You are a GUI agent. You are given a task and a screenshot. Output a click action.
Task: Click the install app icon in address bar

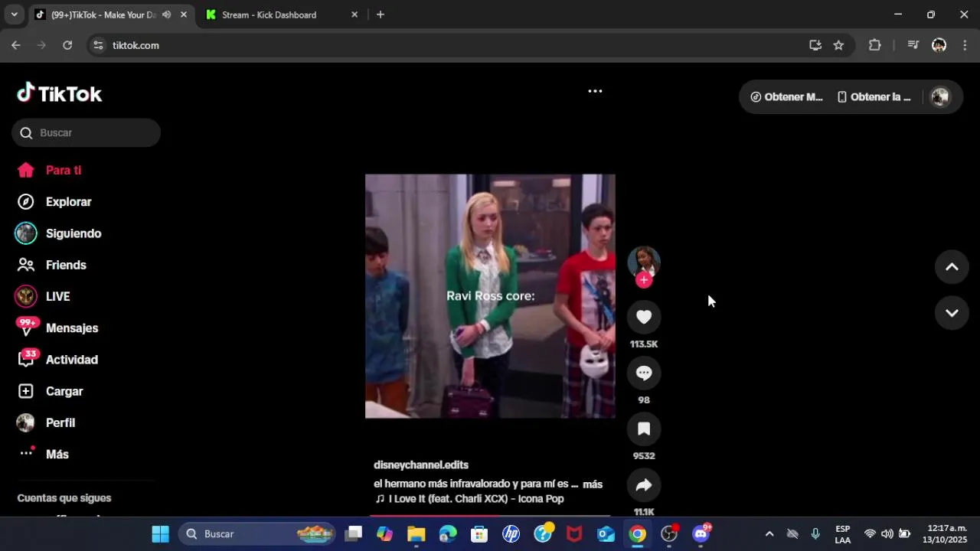coord(815,45)
